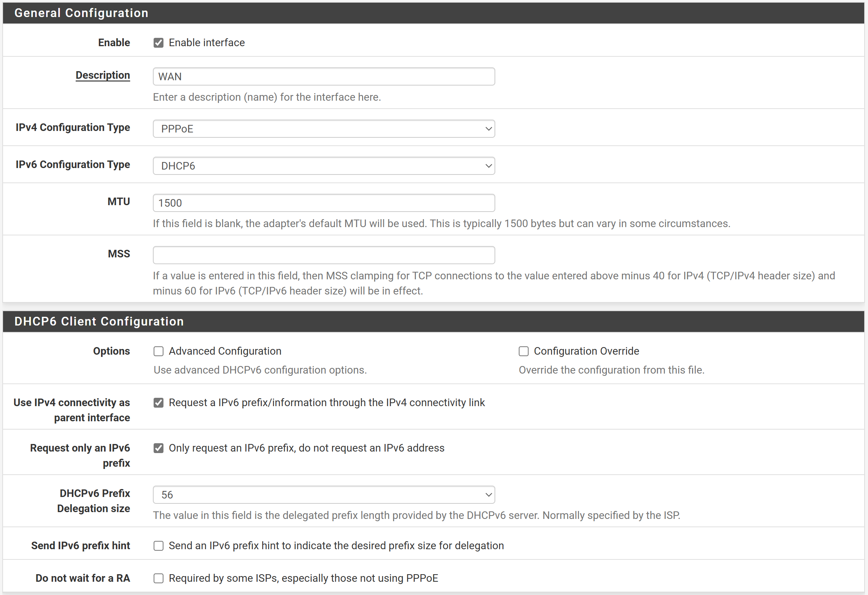Click the empty MSS input field

[x=324, y=255]
